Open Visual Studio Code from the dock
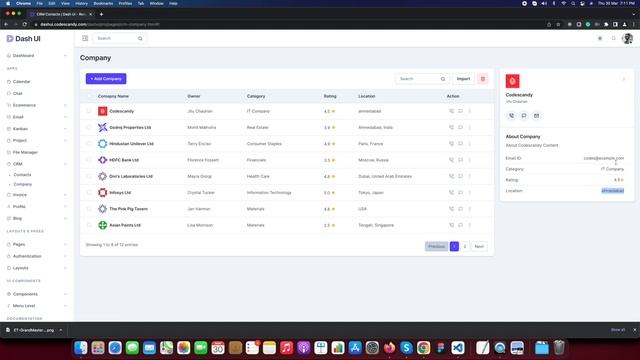Screen dimensions: 640x360 458,348
